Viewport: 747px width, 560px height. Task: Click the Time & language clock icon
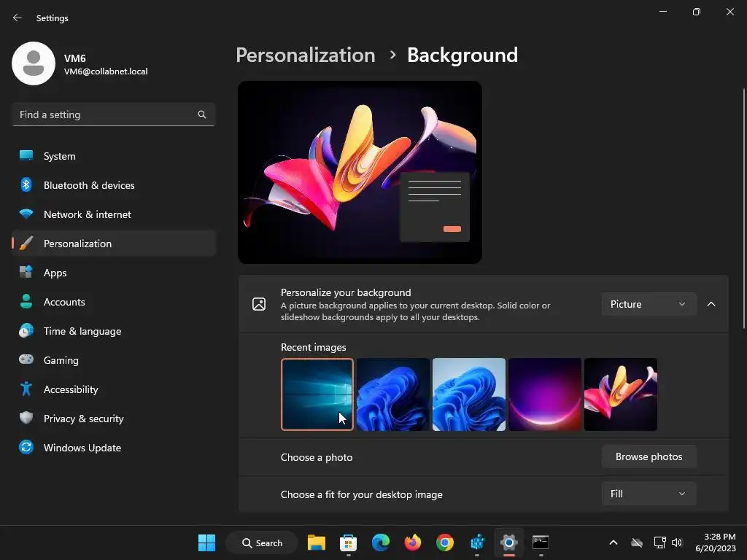click(x=26, y=330)
